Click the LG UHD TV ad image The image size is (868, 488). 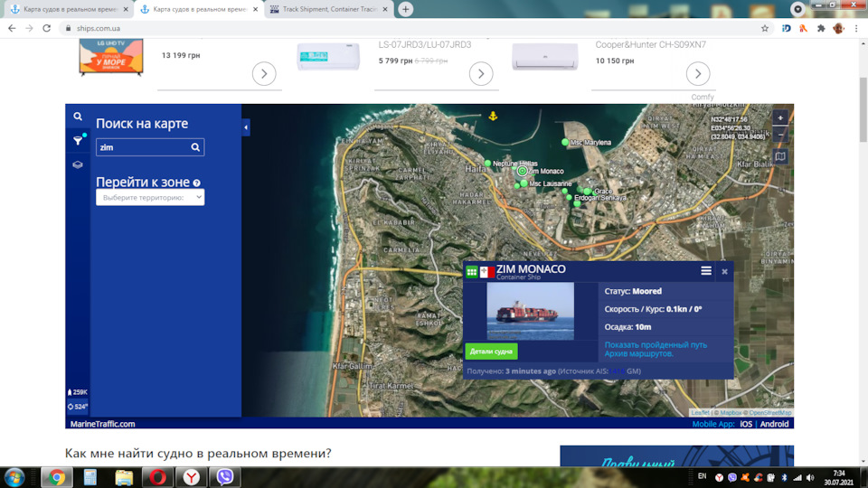111,57
